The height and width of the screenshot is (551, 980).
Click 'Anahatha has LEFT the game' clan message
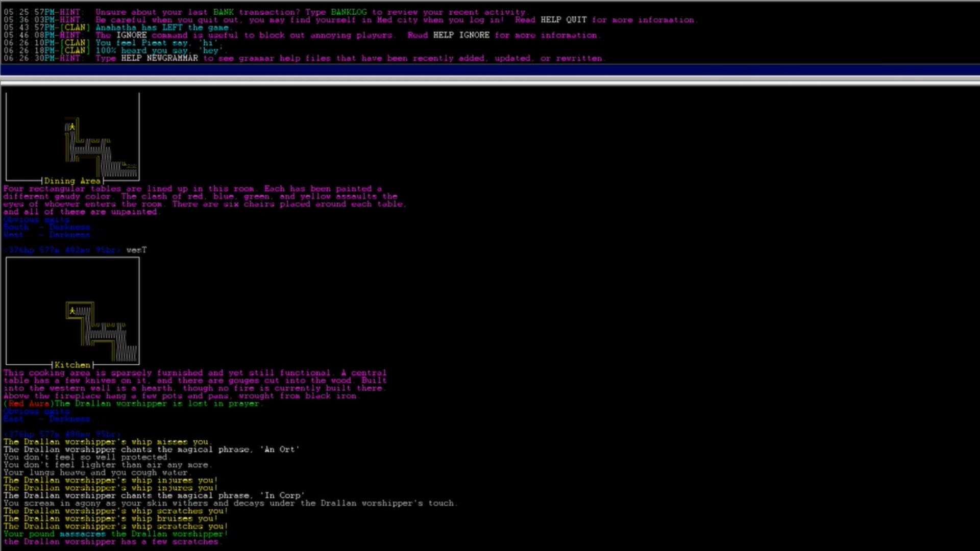tap(163, 27)
